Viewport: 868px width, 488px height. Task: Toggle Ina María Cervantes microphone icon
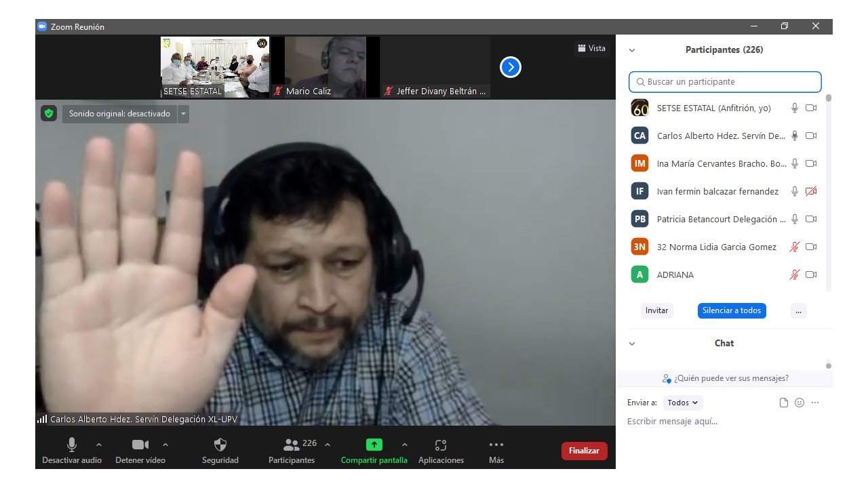(795, 163)
